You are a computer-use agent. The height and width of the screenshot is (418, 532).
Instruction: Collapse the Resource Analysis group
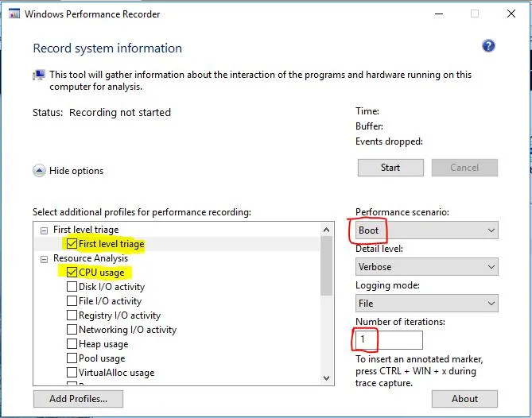[x=44, y=259]
